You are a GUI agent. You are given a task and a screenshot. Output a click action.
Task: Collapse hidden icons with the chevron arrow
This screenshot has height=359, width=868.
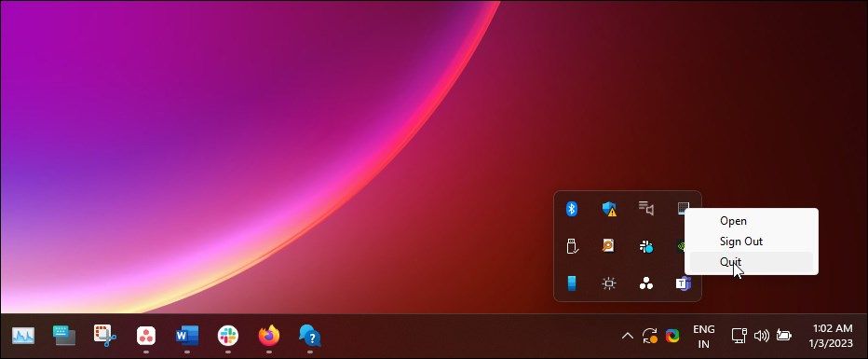[627, 336]
